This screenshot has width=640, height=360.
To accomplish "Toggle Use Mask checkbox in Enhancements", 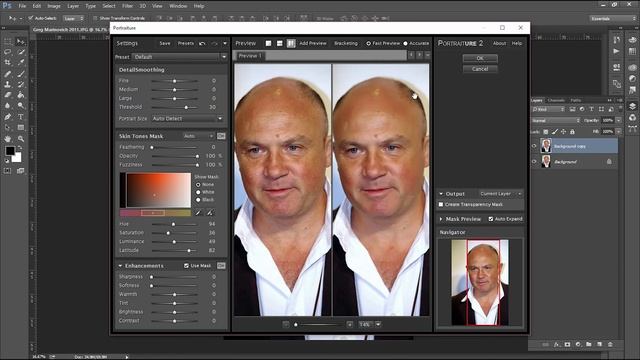I will pos(187,266).
